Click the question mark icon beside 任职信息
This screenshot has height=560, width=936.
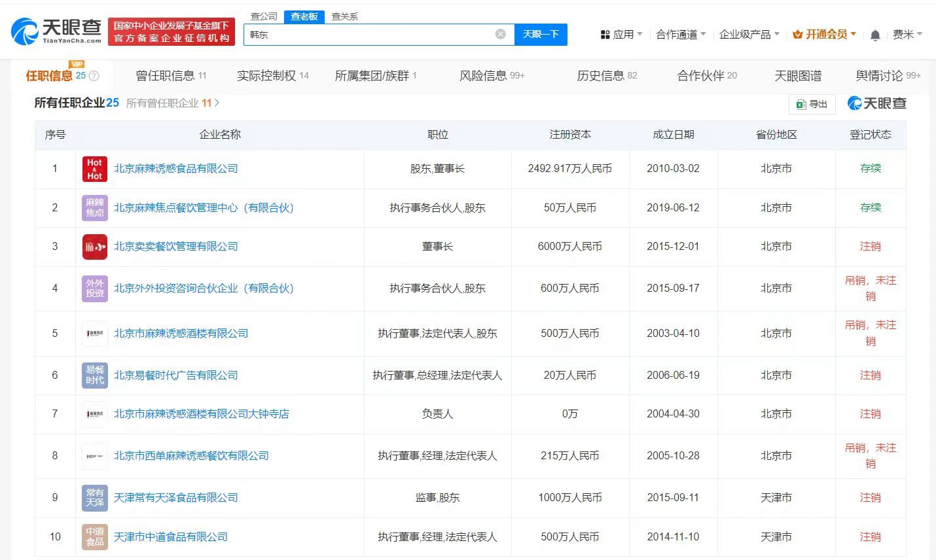[x=94, y=75]
